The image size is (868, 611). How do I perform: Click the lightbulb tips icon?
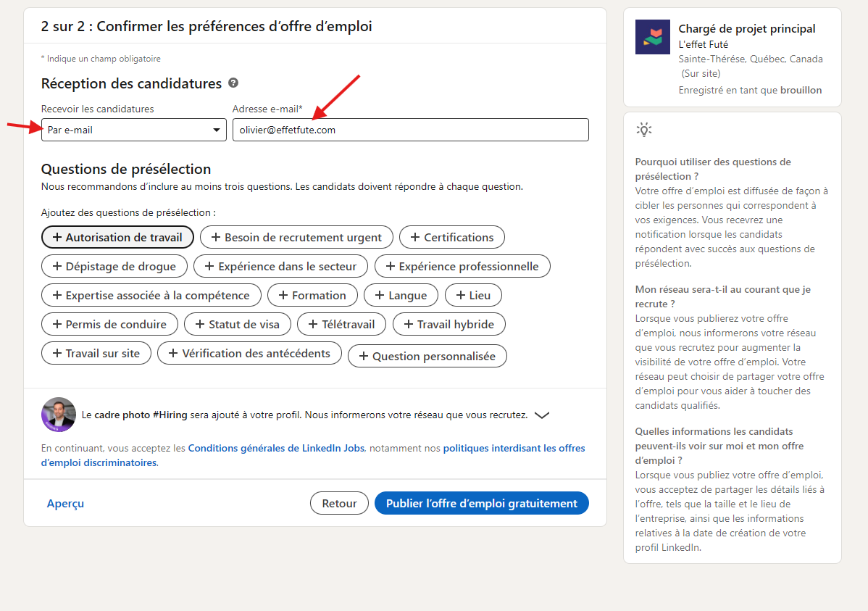643,130
